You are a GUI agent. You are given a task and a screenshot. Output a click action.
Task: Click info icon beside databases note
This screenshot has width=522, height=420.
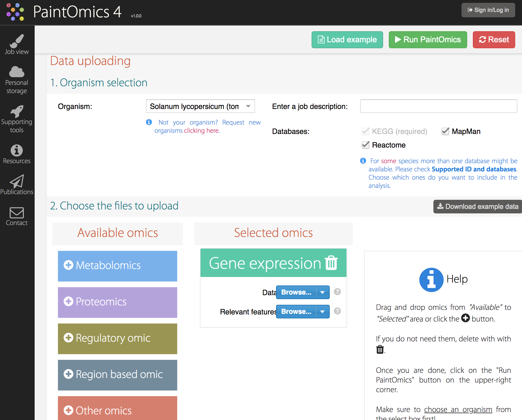pyautogui.click(x=363, y=161)
